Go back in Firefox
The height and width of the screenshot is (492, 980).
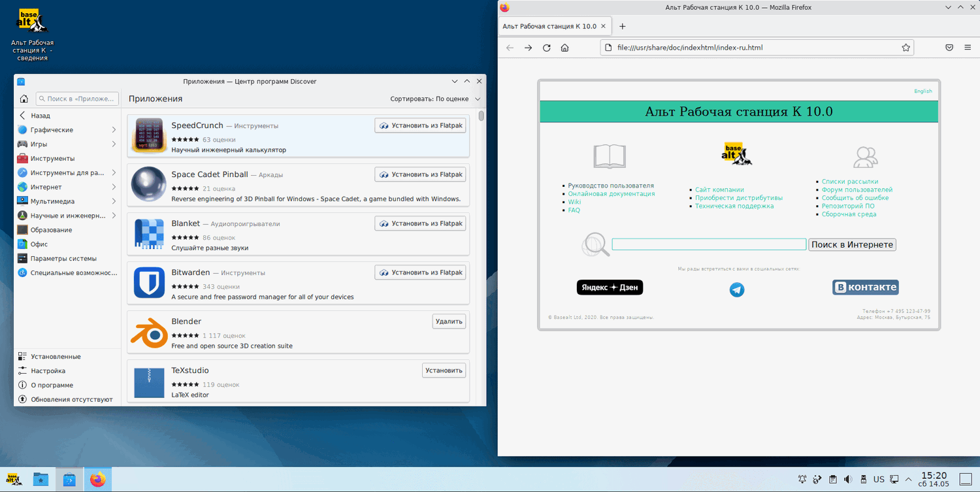510,48
